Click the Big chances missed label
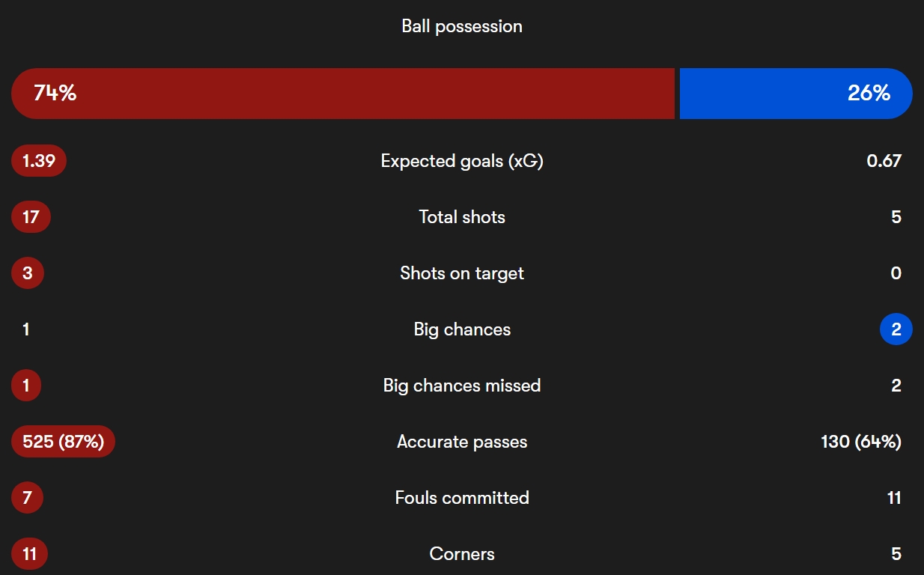 (462, 386)
